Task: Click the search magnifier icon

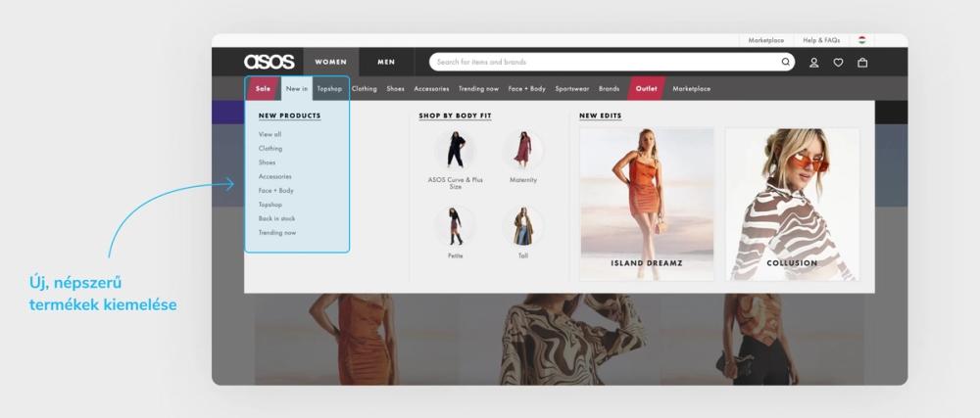Action: pos(786,62)
